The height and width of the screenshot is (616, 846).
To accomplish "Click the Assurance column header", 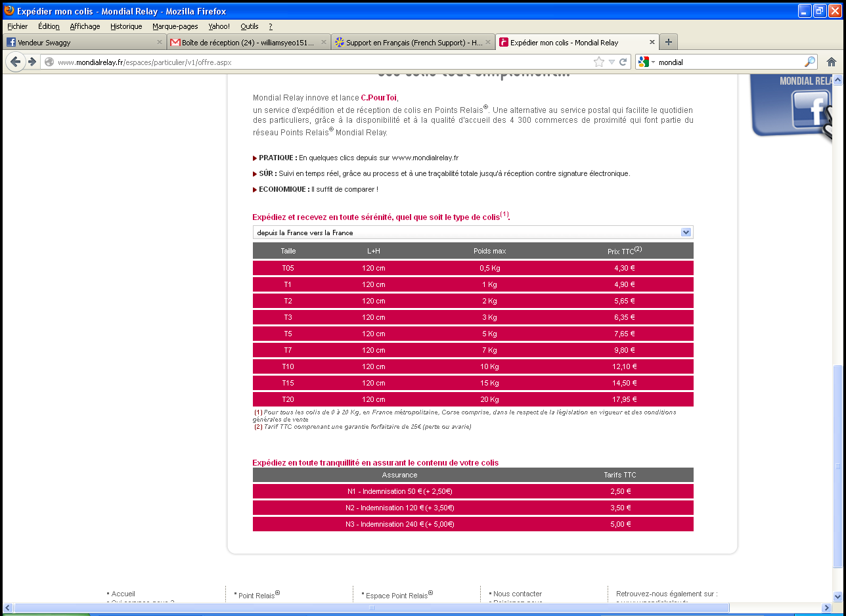I will point(399,475).
